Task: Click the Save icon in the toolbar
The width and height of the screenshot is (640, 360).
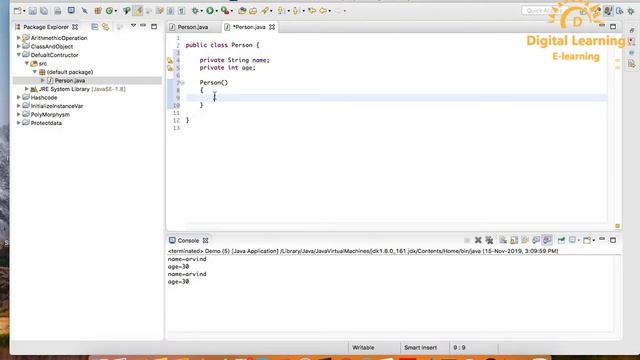Action: (33, 11)
